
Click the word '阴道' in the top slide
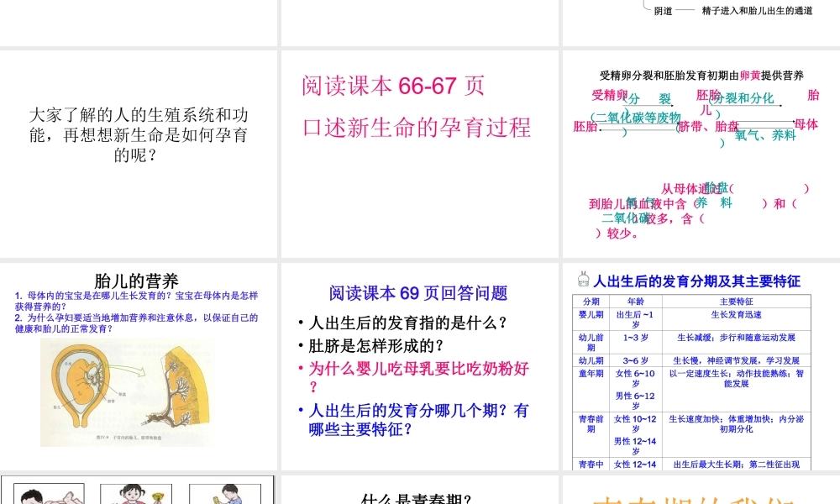[664, 11]
